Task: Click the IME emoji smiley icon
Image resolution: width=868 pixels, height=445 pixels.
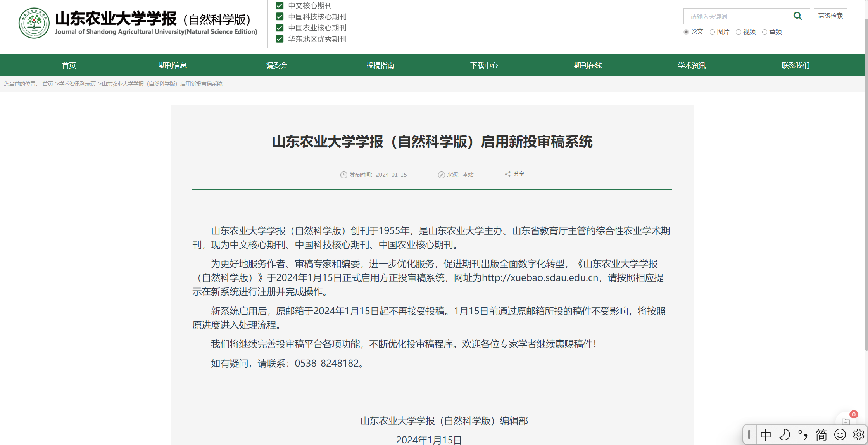Action: pyautogui.click(x=840, y=435)
